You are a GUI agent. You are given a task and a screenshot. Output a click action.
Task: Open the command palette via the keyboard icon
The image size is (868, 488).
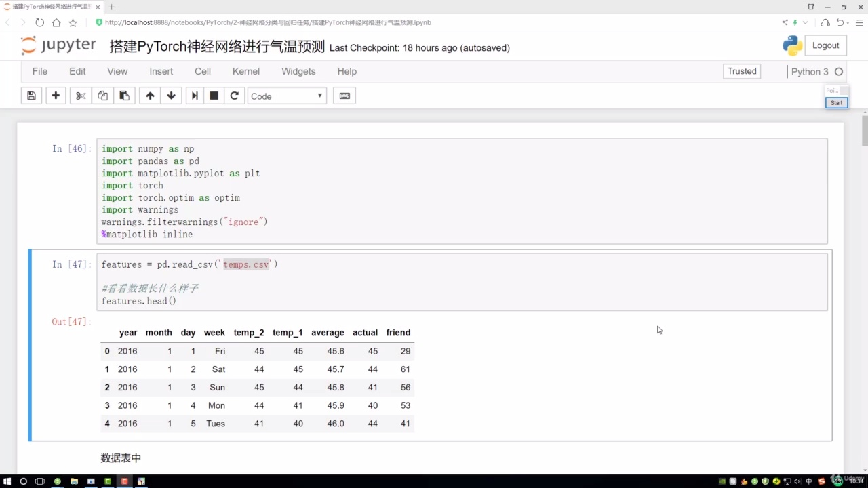click(x=344, y=96)
